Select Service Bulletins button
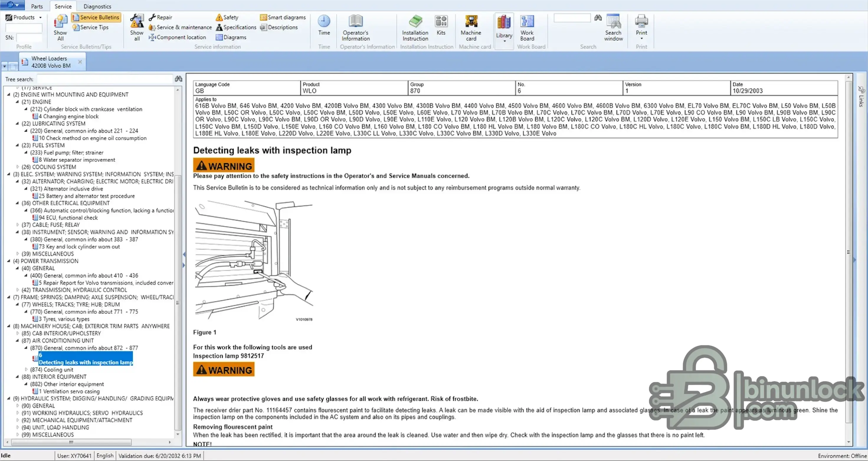 click(x=96, y=17)
